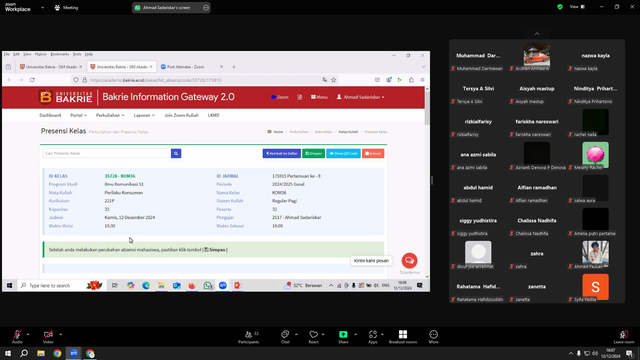Viewport: 640px width, 360px height.
Task: Switch to the Meeting tab
Action: tap(66, 7)
